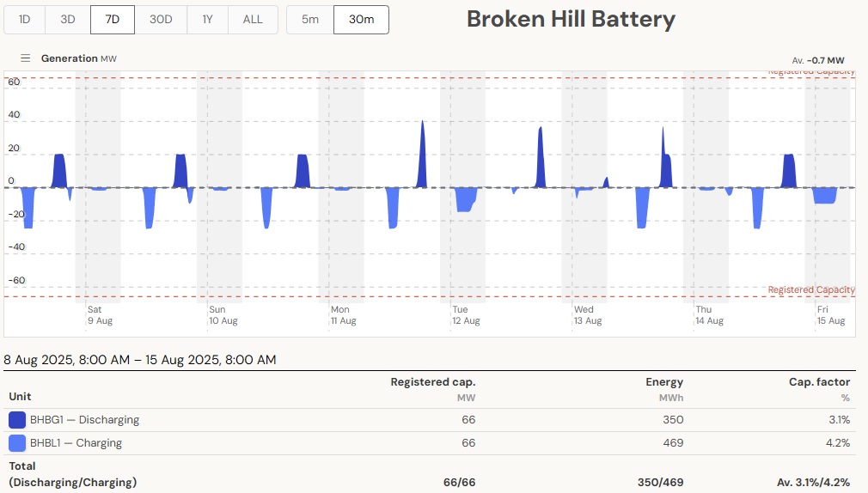Set interval to 5m
This screenshot has width=868, height=493.
(x=309, y=19)
